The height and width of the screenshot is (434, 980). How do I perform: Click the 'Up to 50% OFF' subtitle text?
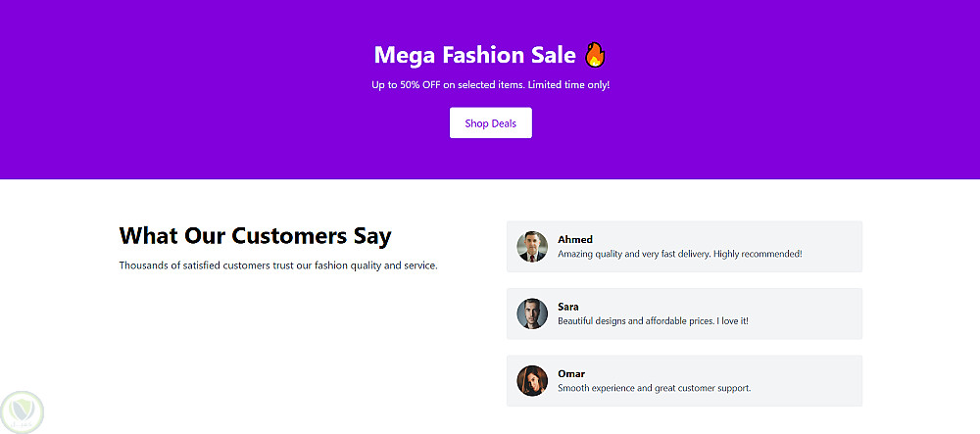(490, 85)
